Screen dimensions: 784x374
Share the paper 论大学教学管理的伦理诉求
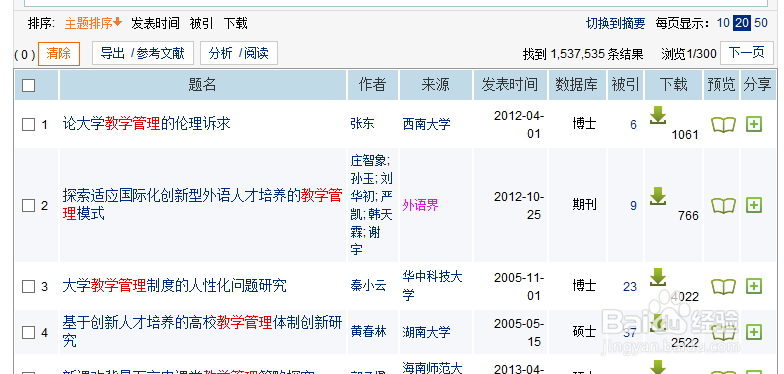click(x=754, y=124)
